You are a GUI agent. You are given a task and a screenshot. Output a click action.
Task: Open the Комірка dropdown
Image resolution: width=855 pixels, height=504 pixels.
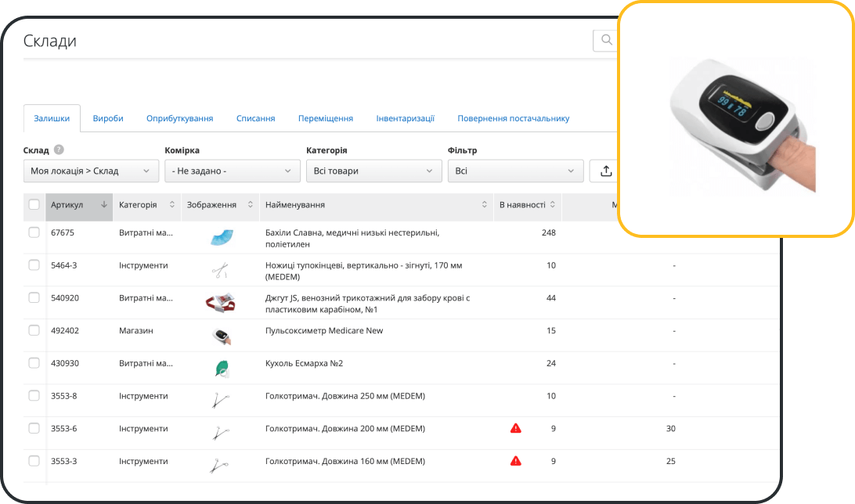[x=233, y=171]
